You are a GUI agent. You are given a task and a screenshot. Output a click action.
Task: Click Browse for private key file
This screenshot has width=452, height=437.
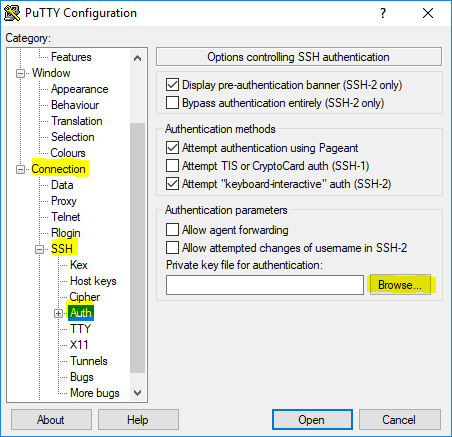[400, 285]
